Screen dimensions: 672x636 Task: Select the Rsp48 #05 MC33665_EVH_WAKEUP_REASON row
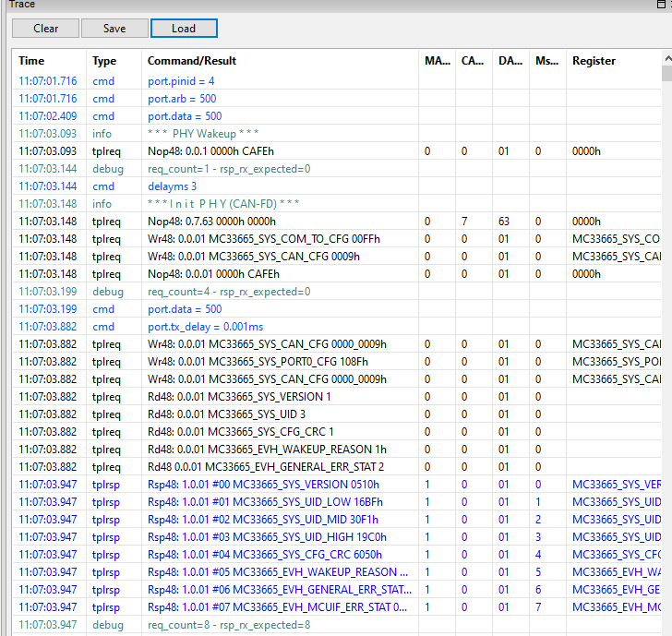click(336, 572)
